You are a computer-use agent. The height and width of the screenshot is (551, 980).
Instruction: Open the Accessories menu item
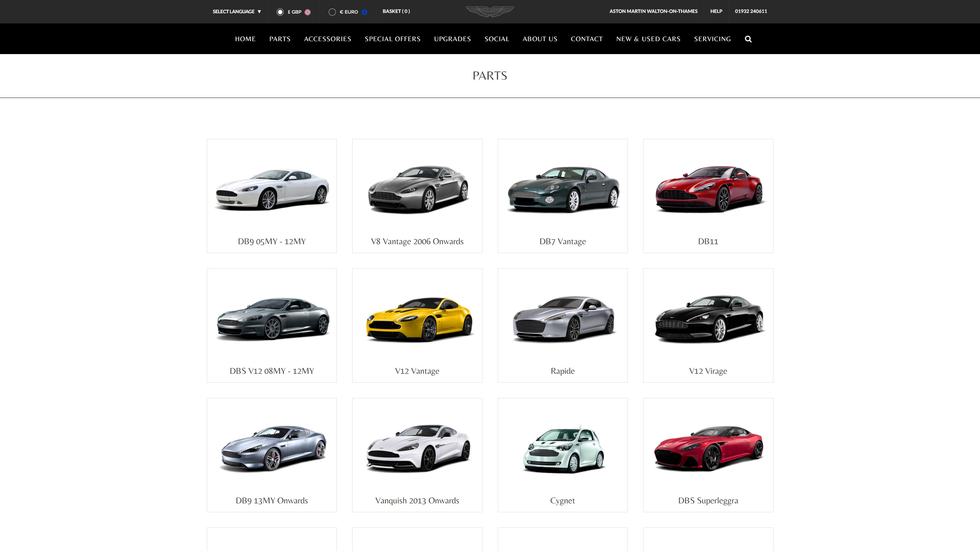pyautogui.click(x=327, y=39)
